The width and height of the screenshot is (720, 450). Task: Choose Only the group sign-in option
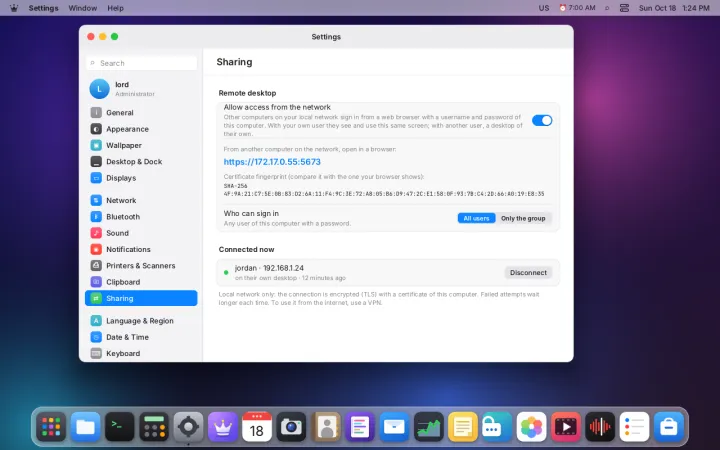coord(523,219)
